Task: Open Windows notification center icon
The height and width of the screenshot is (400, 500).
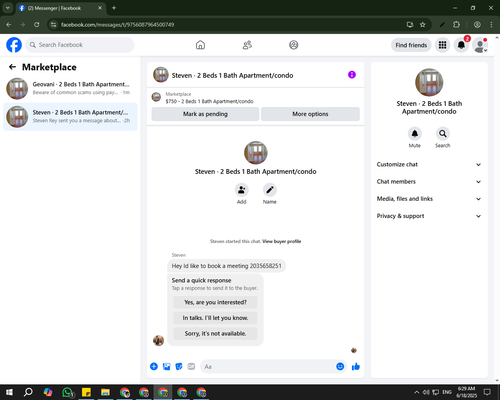Action: tap(487, 392)
